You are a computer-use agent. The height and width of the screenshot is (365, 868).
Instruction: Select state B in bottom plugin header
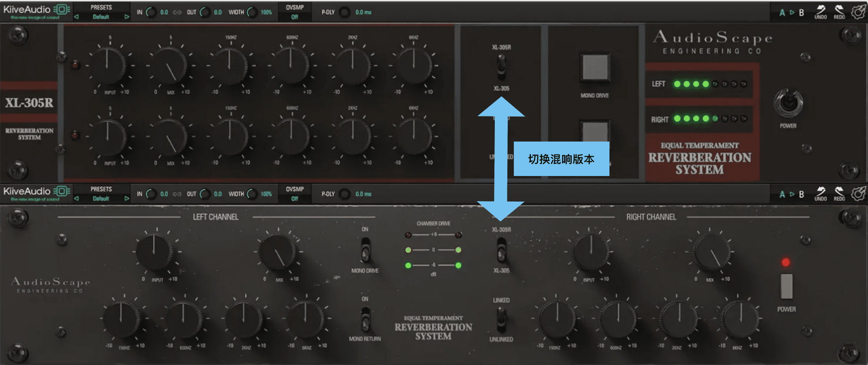[x=801, y=194]
